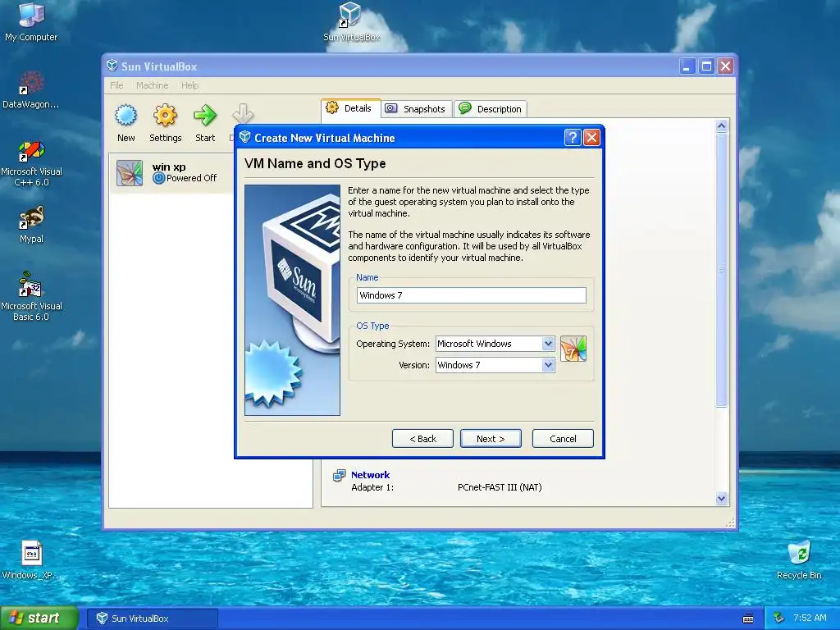The width and height of the screenshot is (840, 630).
Task: Open the Machine menu
Action: tap(152, 85)
